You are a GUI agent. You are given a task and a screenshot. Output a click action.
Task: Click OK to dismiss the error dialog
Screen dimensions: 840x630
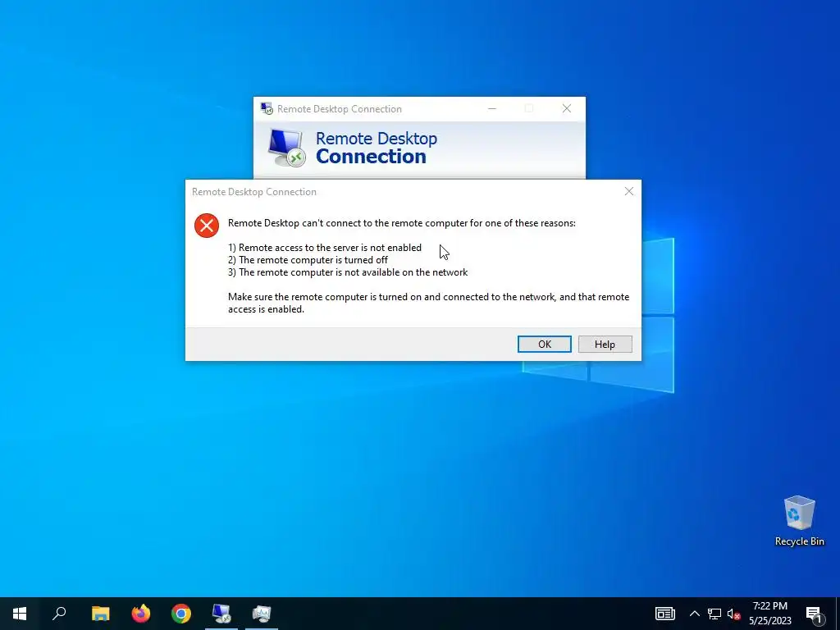[x=545, y=344]
